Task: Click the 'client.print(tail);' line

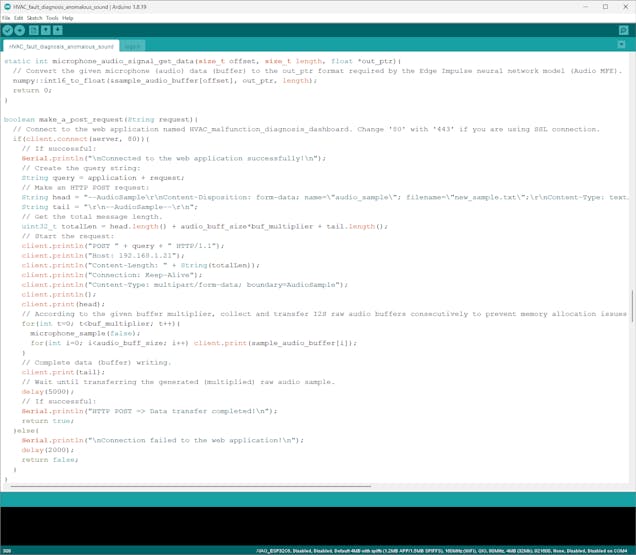Action: (x=63, y=372)
